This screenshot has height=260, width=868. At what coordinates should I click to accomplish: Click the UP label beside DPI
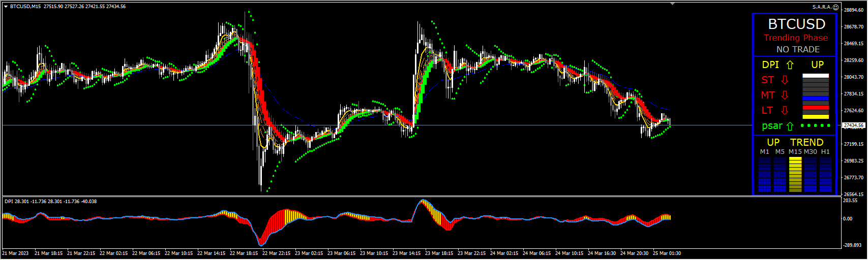click(x=818, y=64)
